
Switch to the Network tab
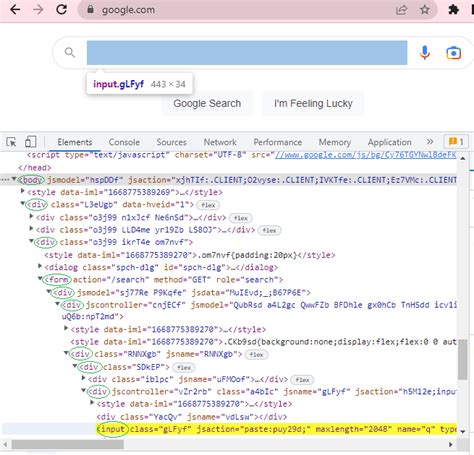(x=220, y=142)
